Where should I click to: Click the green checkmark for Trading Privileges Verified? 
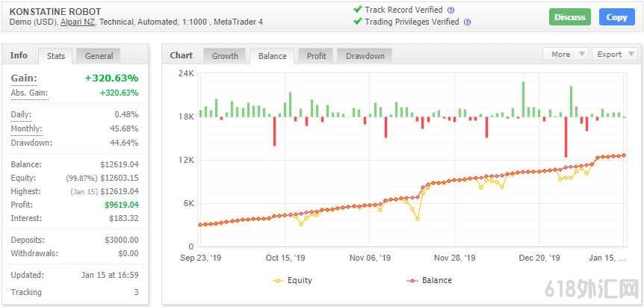point(357,22)
